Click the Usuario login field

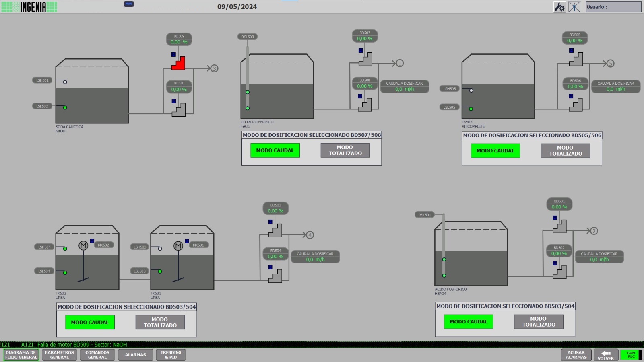(x=613, y=7)
